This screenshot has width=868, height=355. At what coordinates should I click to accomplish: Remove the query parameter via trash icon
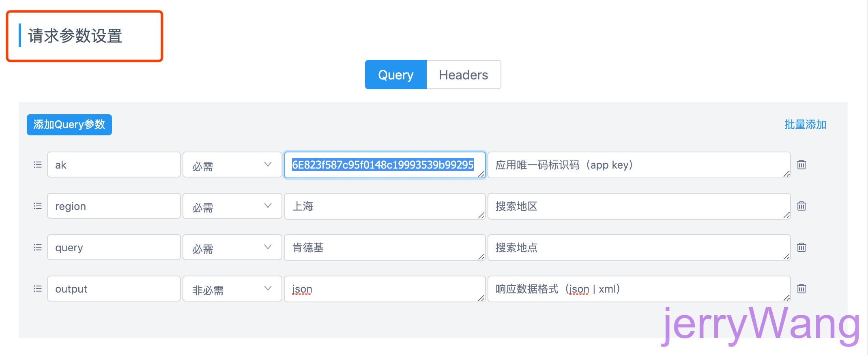(x=801, y=248)
